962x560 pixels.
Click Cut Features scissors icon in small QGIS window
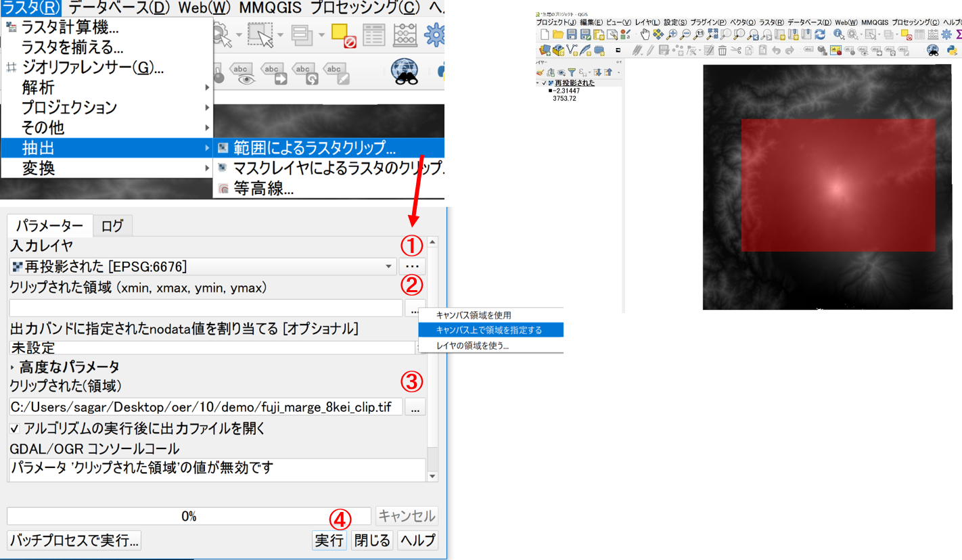pyautogui.click(x=736, y=50)
